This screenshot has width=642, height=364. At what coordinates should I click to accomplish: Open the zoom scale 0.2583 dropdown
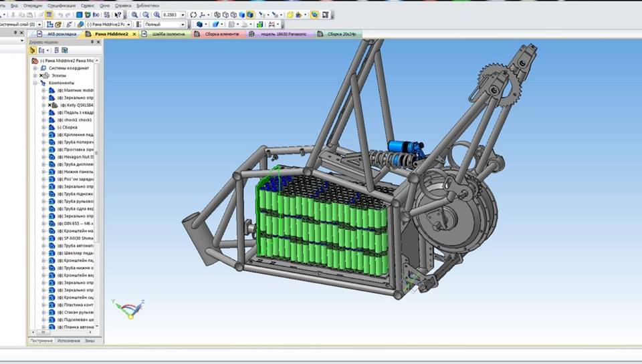pyautogui.click(x=183, y=14)
